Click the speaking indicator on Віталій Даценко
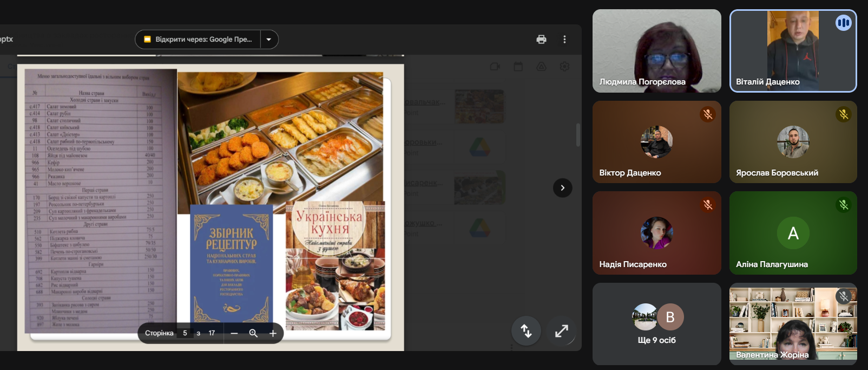868x370 pixels. pos(843,23)
